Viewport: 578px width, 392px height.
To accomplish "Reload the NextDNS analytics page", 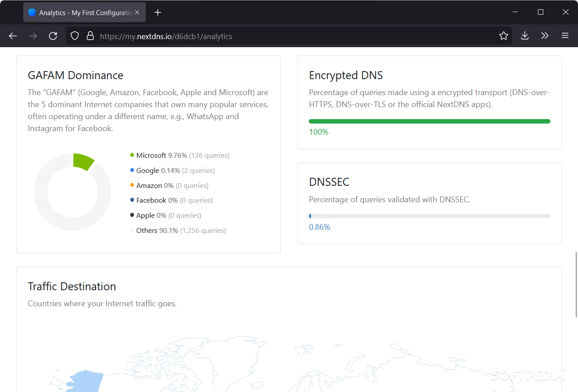I will (53, 36).
